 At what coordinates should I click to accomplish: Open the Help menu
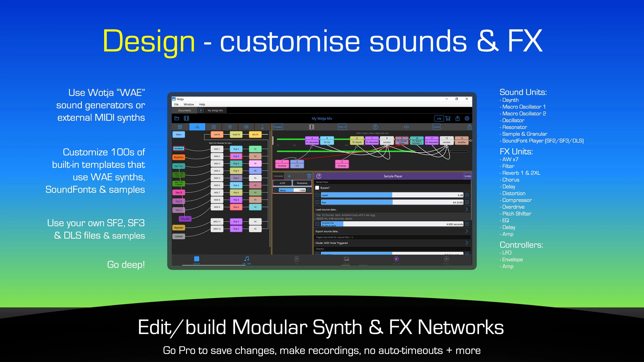pyautogui.click(x=202, y=105)
